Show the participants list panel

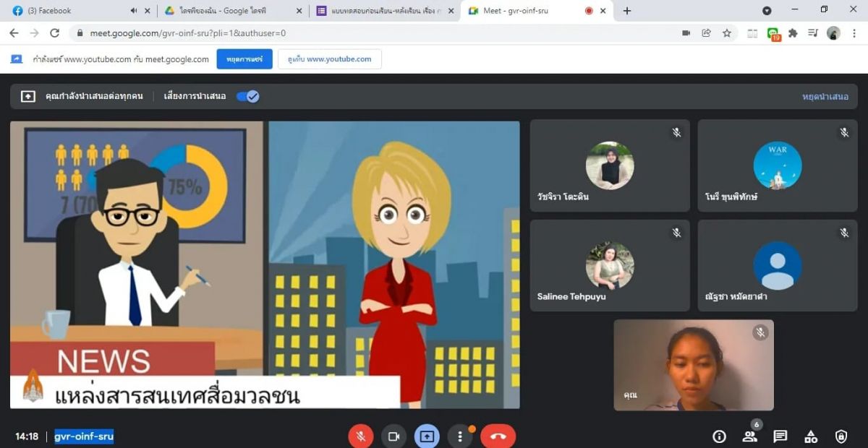click(749, 436)
